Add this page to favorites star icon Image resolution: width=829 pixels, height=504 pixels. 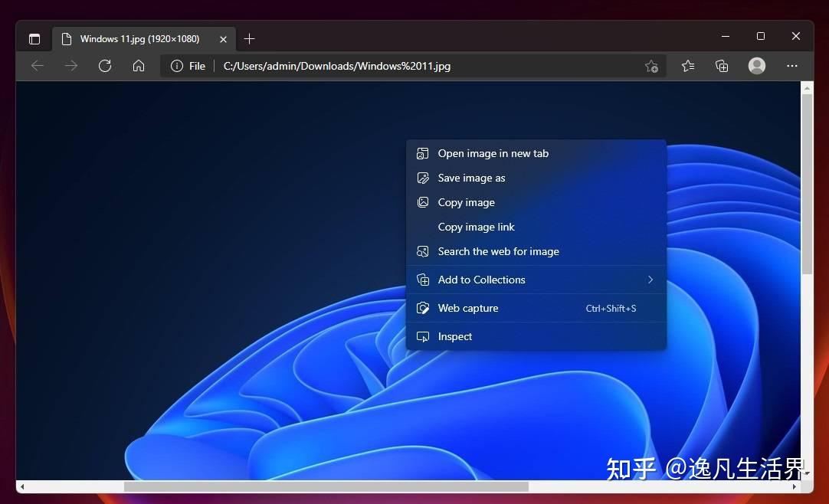click(651, 66)
